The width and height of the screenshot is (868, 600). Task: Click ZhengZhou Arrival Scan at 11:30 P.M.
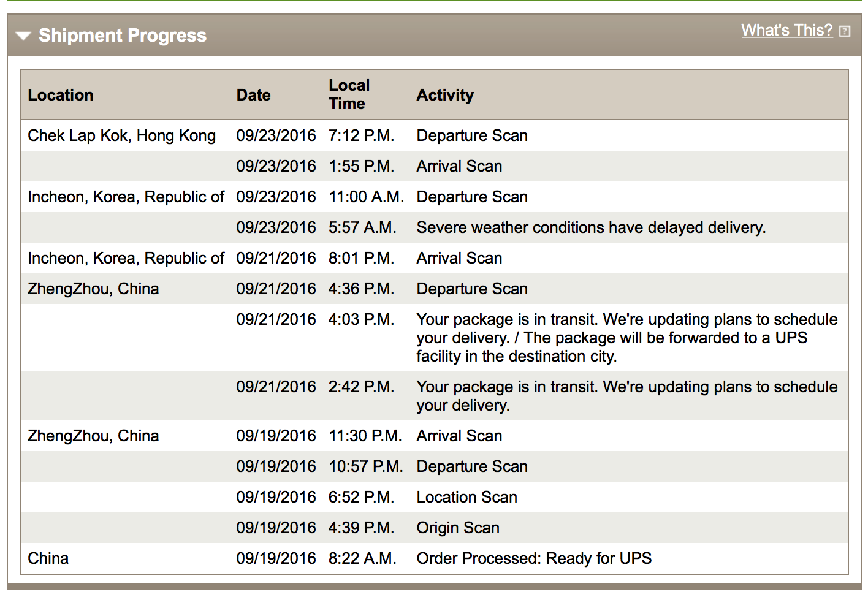[435, 436]
